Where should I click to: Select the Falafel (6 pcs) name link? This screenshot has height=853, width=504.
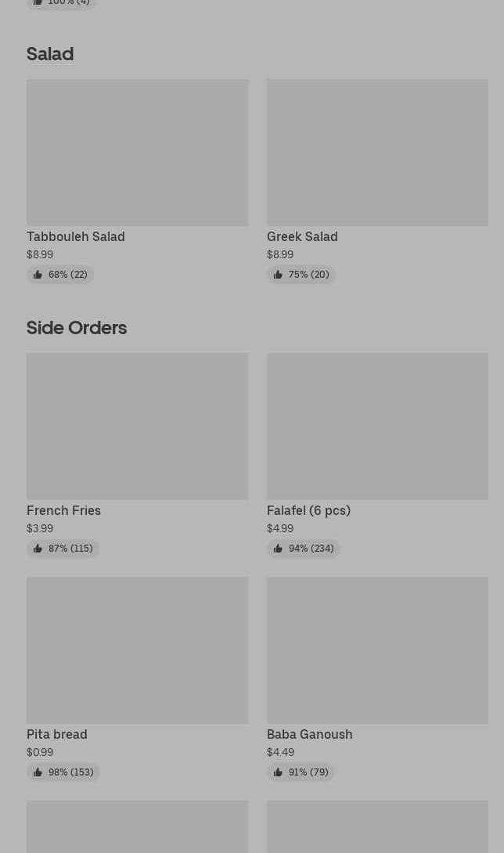[x=308, y=510]
